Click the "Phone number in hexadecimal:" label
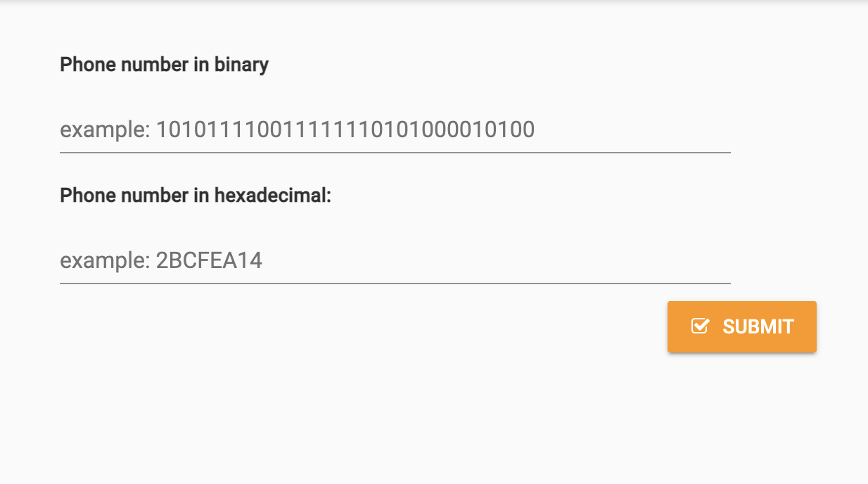This screenshot has width=868, height=484. pyautogui.click(x=195, y=196)
